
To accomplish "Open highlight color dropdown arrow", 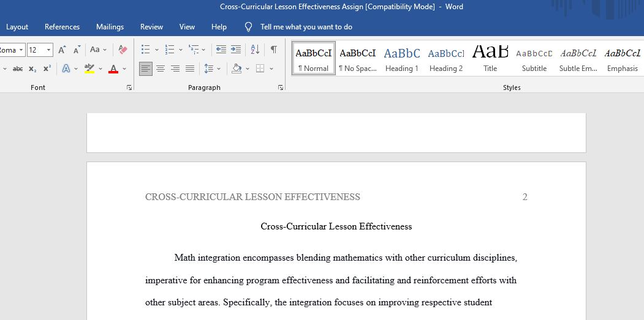I will pyautogui.click(x=100, y=69).
